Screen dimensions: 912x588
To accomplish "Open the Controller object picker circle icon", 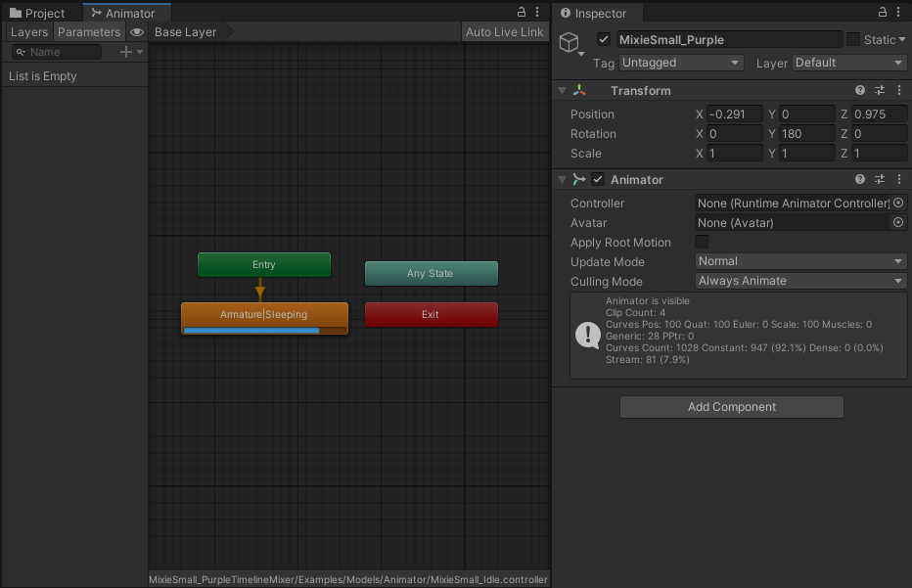I will 897,203.
